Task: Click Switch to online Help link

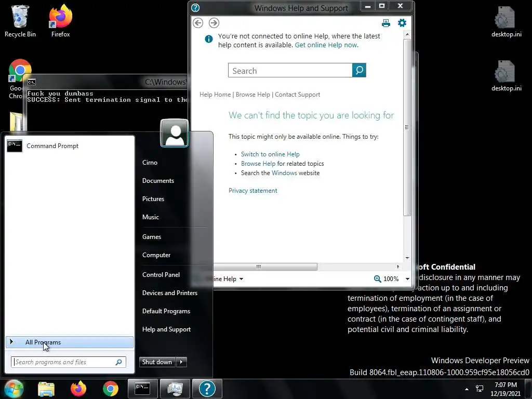Action: (x=270, y=154)
